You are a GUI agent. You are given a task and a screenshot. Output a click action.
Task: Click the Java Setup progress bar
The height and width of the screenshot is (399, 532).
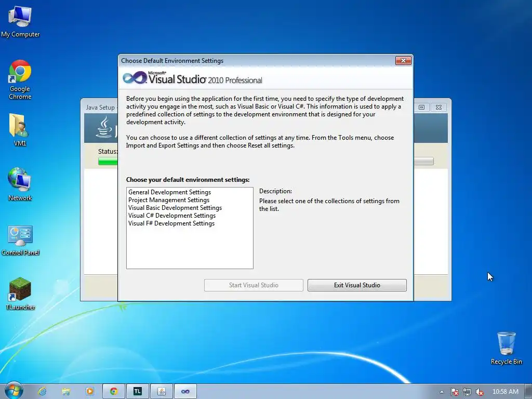pyautogui.click(x=108, y=161)
